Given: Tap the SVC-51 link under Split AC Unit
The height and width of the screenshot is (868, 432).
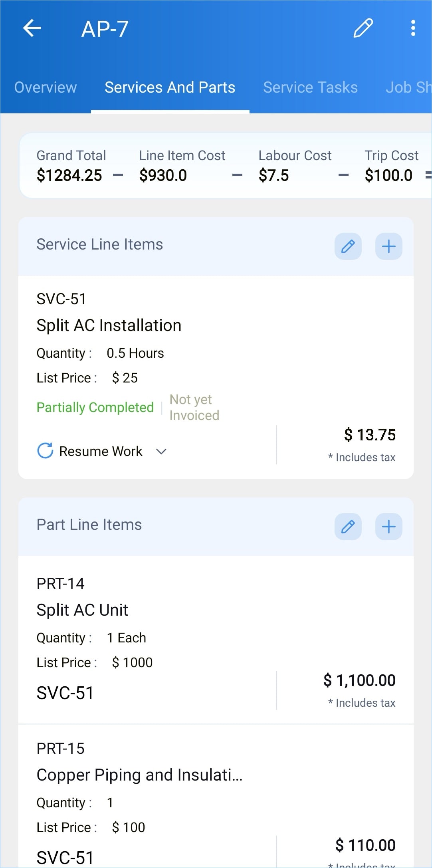Looking at the screenshot, I should [65, 693].
